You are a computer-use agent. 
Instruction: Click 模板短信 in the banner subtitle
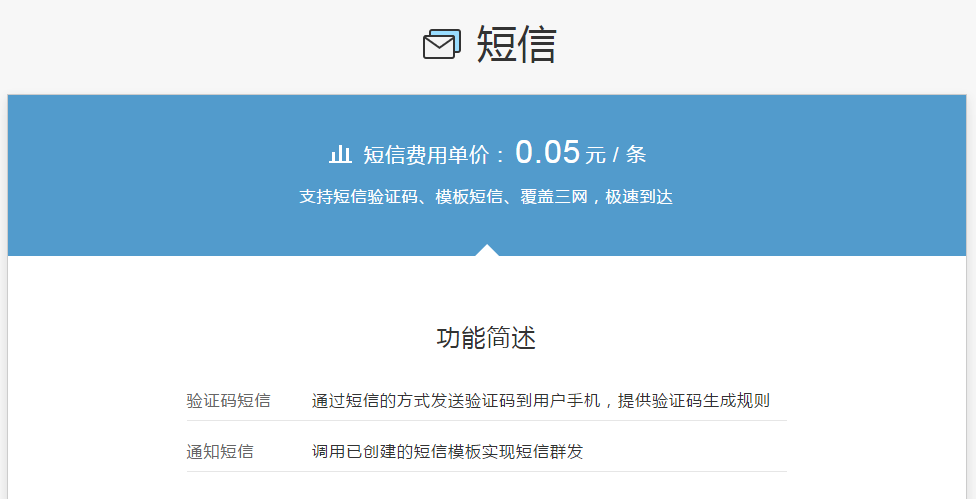469,197
